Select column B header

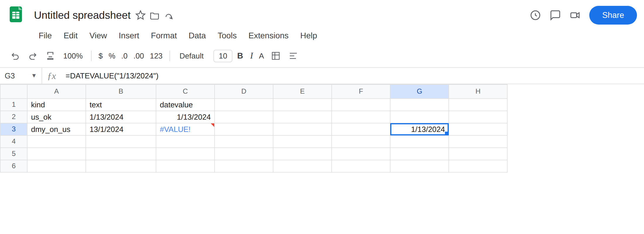point(121,92)
